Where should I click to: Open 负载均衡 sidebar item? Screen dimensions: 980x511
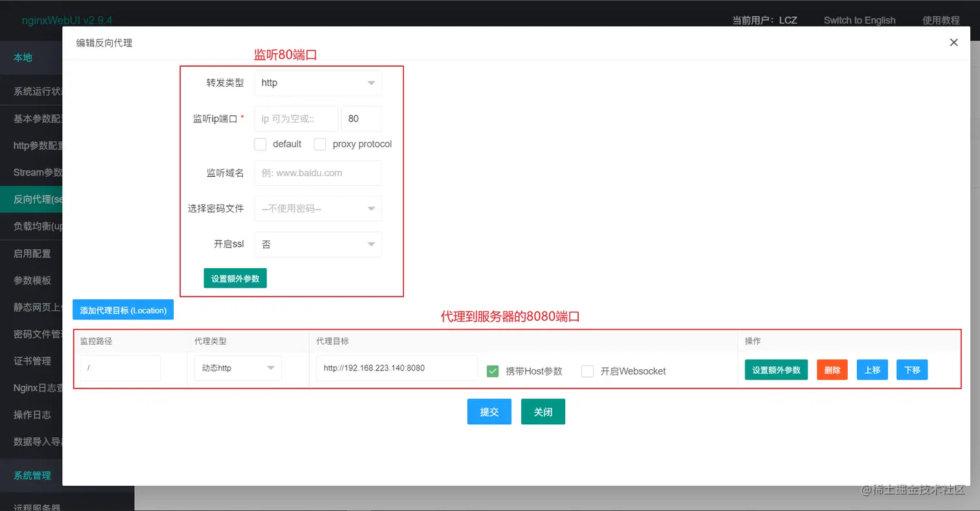(x=31, y=226)
